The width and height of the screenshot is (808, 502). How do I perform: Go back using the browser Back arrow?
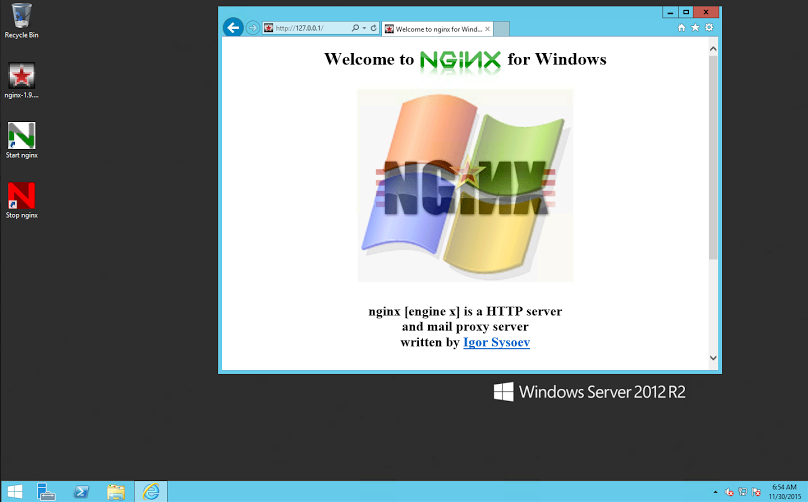click(x=233, y=27)
